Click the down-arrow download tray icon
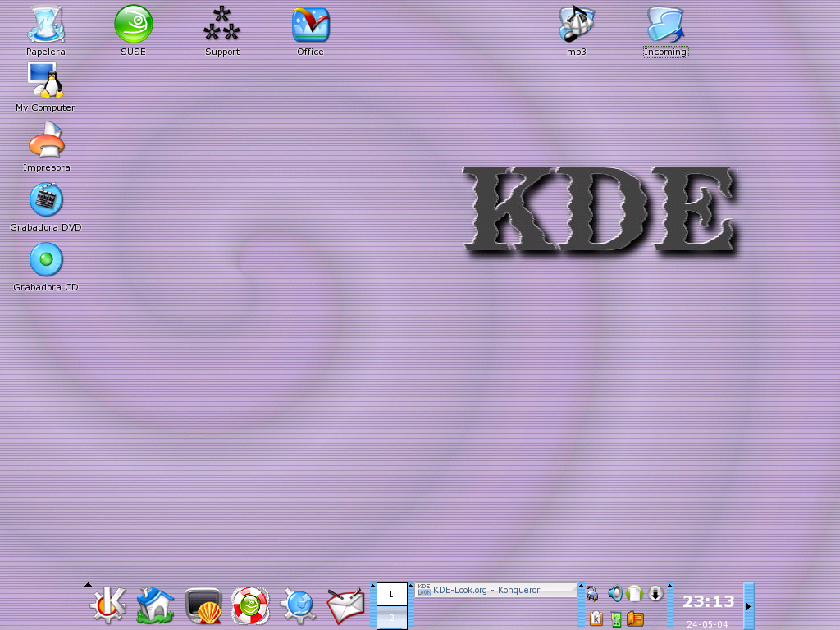This screenshot has height=630, width=840. [x=655, y=593]
